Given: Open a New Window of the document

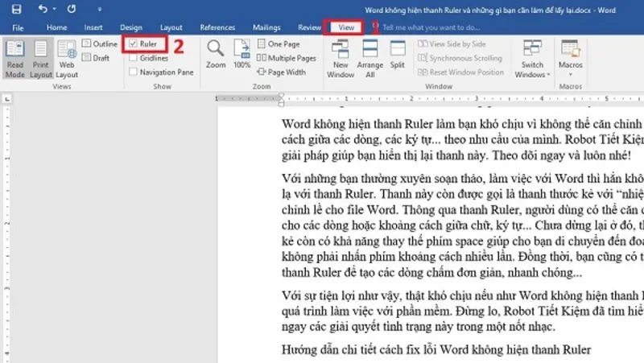Looking at the screenshot, I should click(x=341, y=58).
